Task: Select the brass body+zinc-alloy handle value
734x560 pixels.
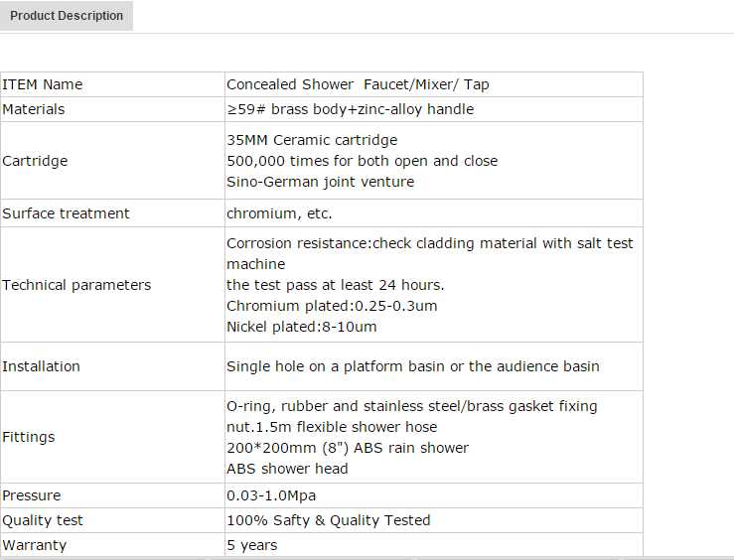Action: [x=350, y=109]
